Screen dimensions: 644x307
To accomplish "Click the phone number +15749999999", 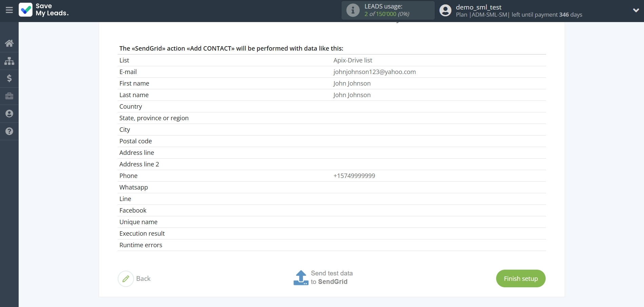I will point(354,176).
